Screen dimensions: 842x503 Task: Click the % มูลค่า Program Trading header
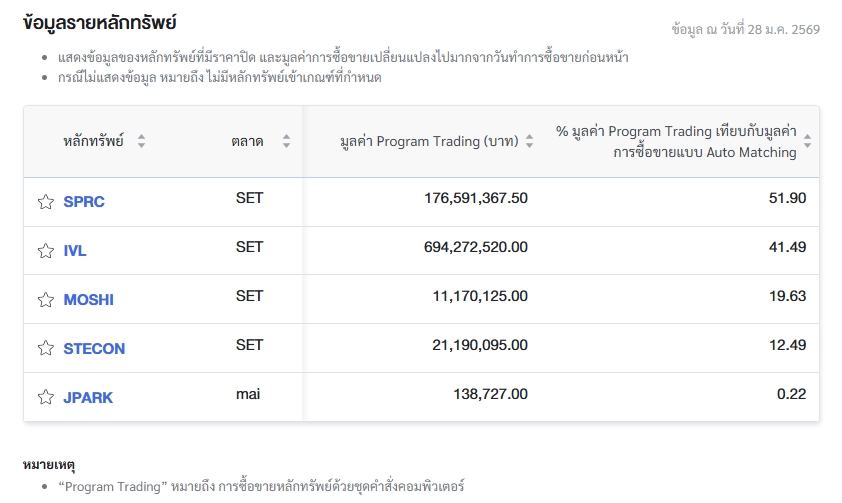click(676, 142)
